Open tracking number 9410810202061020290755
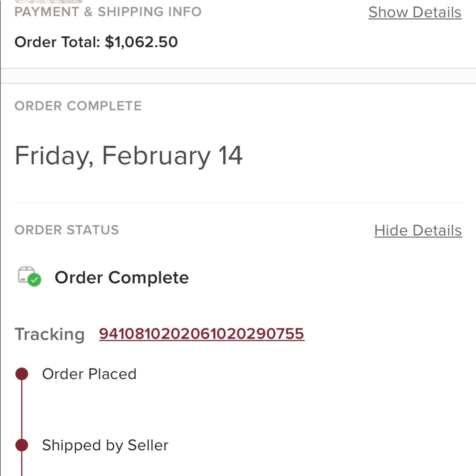 (201, 334)
